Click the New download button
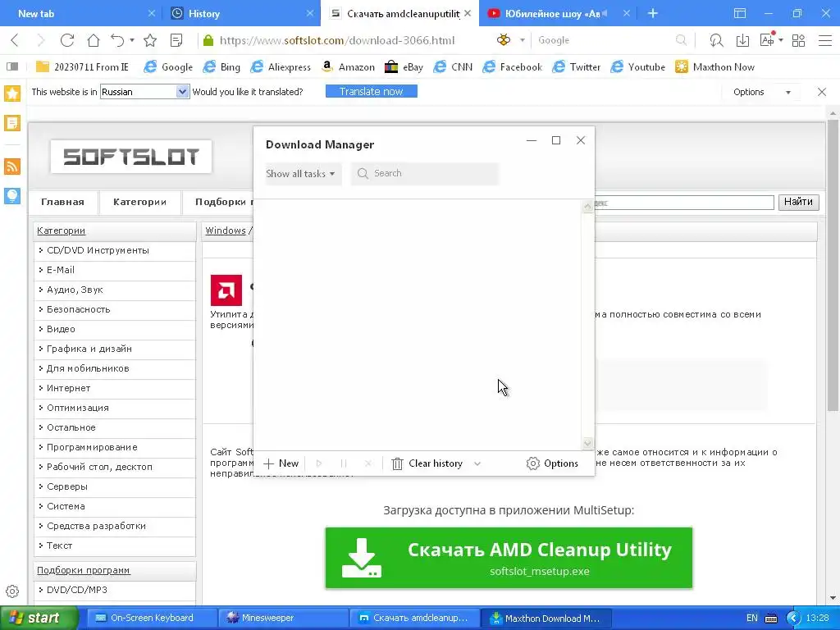Image resolution: width=840 pixels, height=630 pixels. click(x=281, y=463)
